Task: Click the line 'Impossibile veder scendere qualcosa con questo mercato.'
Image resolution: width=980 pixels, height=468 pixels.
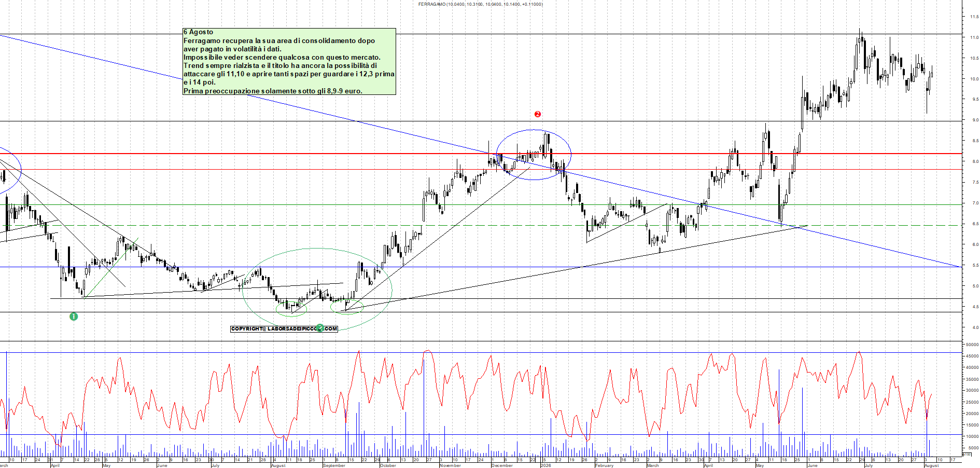Action: (282, 57)
